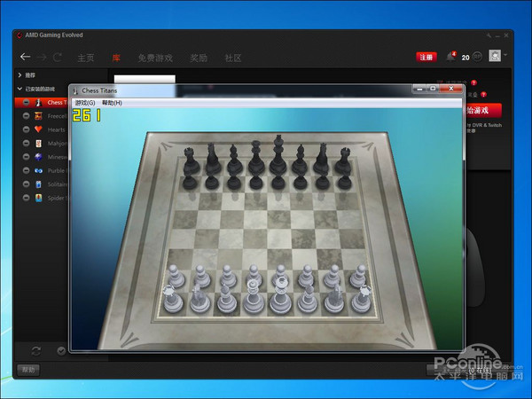
Task: Select Chess Titans in the installed games list
Action: click(x=42, y=103)
